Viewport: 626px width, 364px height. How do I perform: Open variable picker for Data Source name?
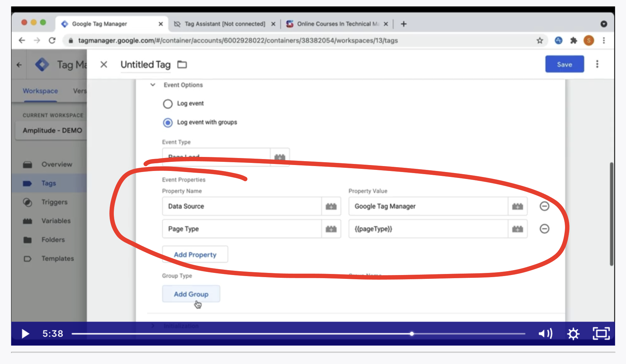tap(331, 206)
